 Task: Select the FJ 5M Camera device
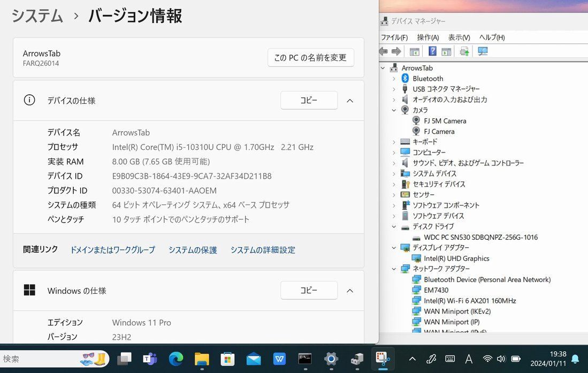point(445,121)
